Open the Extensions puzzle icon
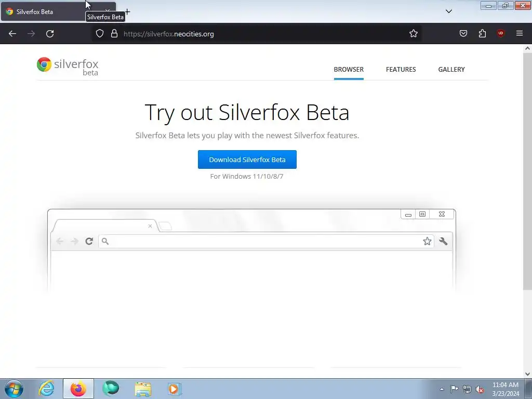This screenshot has width=532, height=399. [482, 34]
